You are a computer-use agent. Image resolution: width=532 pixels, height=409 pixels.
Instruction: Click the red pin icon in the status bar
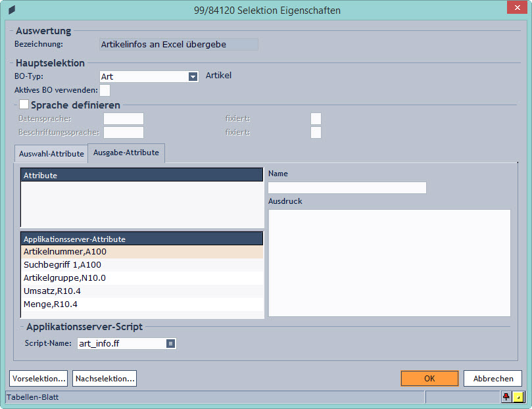click(506, 397)
